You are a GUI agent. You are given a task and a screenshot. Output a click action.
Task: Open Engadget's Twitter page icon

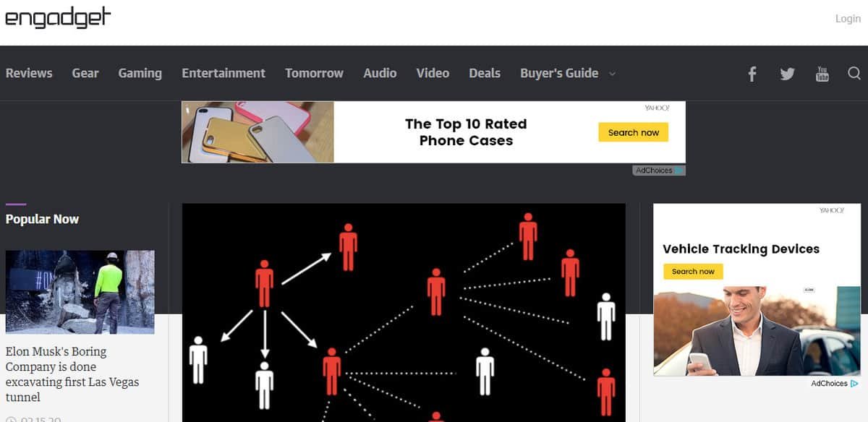click(787, 74)
